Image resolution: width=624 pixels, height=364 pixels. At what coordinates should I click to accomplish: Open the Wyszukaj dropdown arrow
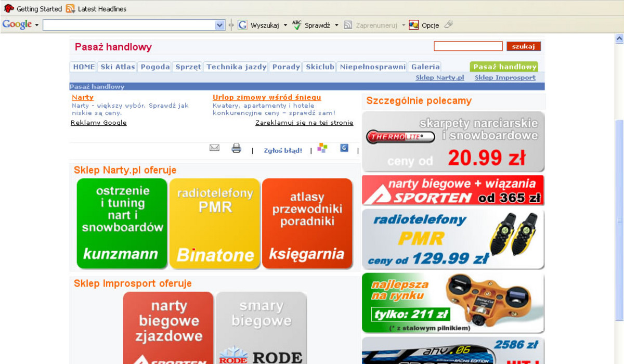pyautogui.click(x=285, y=25)
